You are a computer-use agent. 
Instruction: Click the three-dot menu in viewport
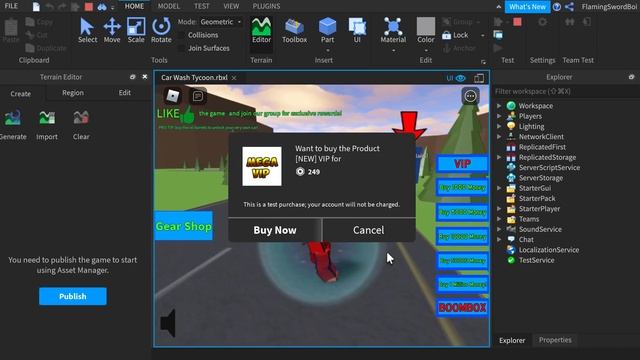point(470,96)
